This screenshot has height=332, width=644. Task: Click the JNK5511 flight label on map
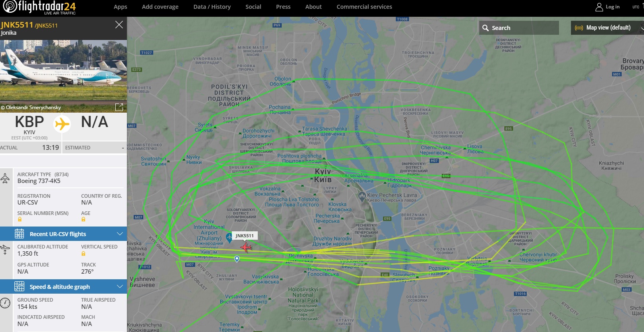[x=245, y=236]
